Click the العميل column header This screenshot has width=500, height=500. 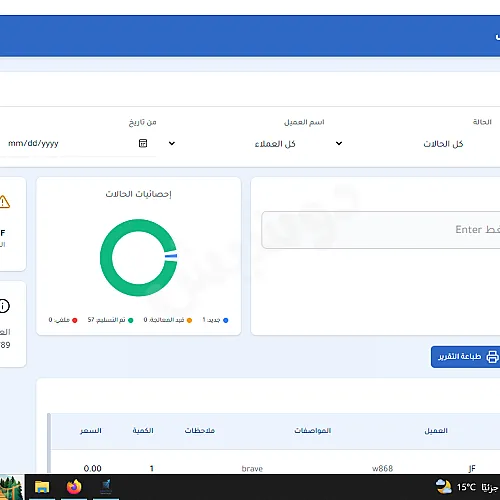[436, 431]
